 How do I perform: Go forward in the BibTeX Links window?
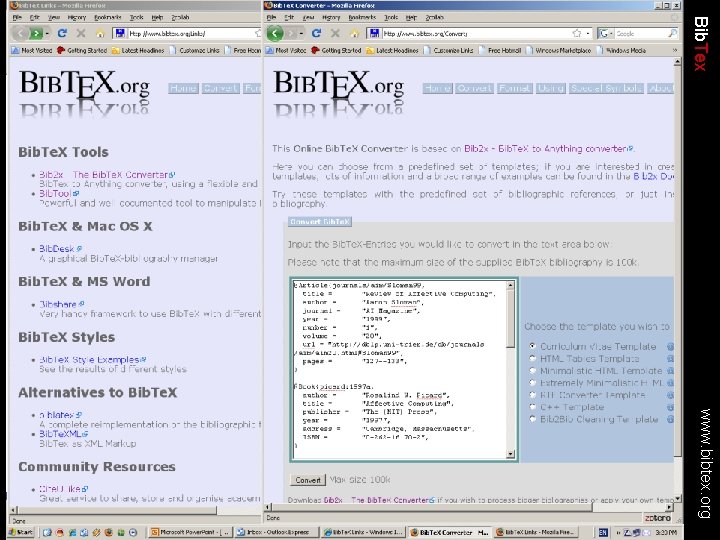(35, 33)
